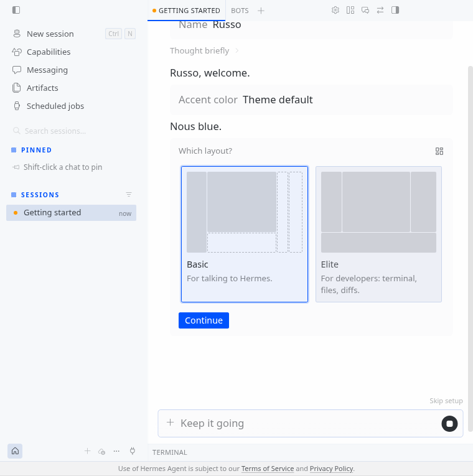
Task: Click the attach plus icon in message box
Action: point(171,422)
